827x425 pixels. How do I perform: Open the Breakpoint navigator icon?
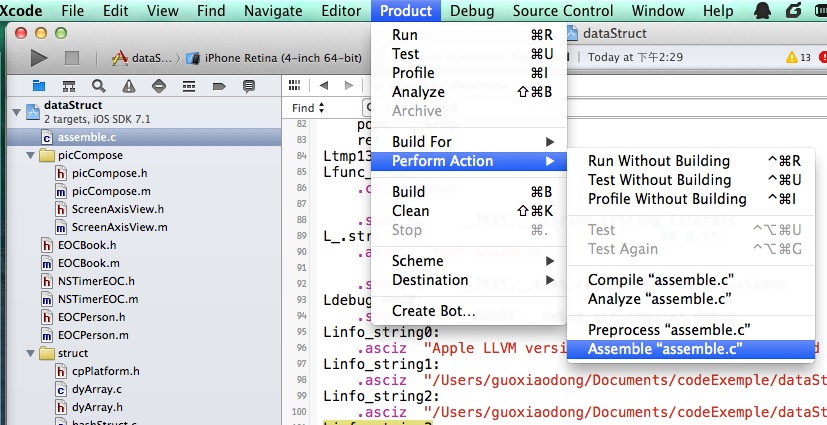[219, 86]
